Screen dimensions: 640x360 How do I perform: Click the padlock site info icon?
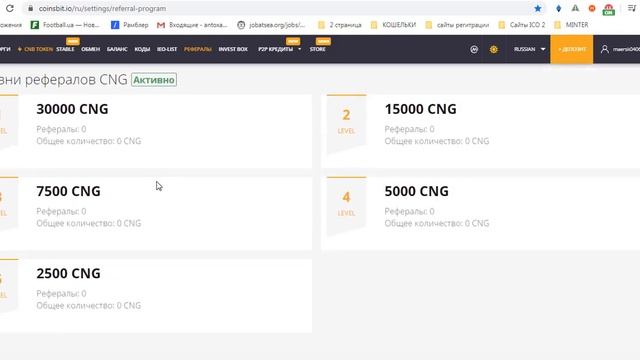pos(30,8)
